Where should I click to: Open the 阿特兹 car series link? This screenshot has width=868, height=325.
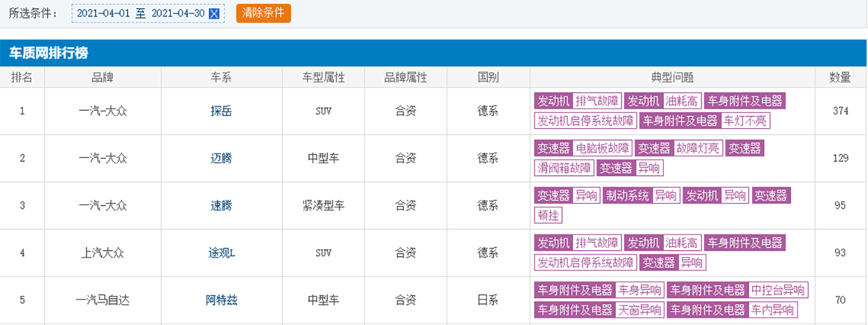221,300
